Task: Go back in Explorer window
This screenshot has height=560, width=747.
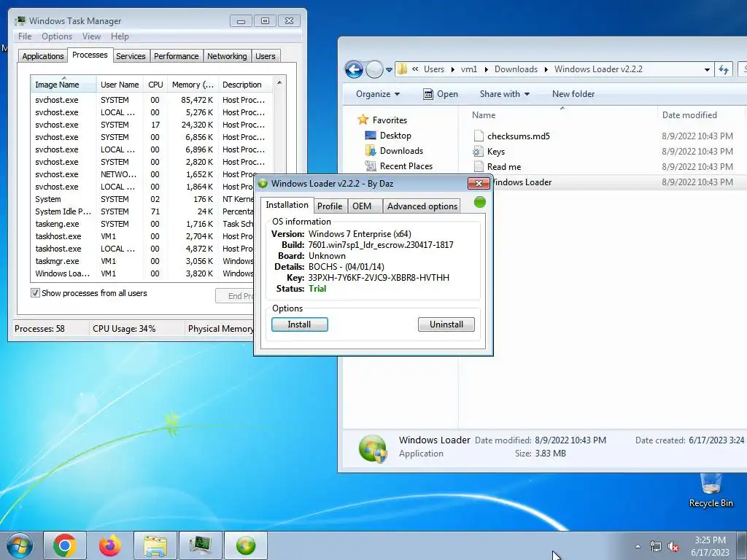Action: (x=354, y=69)
